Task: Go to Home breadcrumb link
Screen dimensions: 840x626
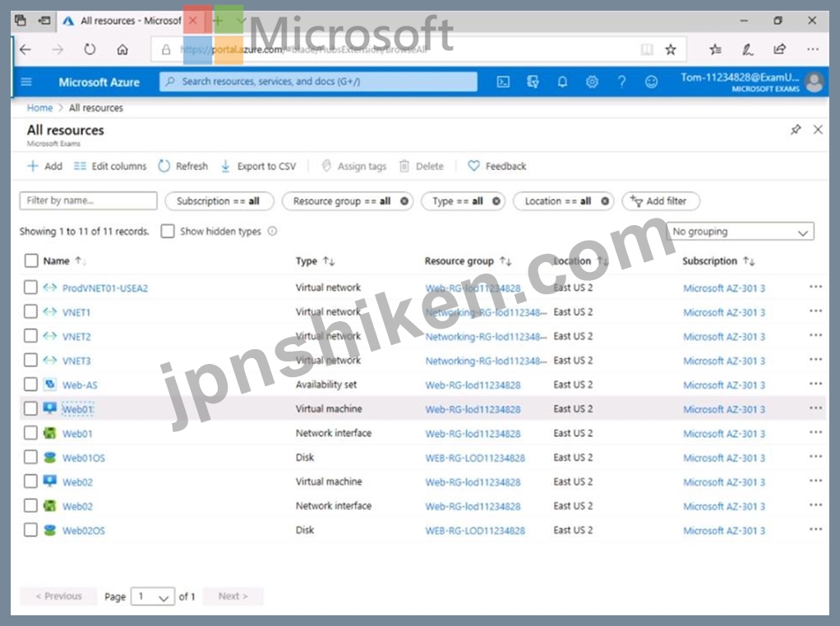Action: coord(39,108)
